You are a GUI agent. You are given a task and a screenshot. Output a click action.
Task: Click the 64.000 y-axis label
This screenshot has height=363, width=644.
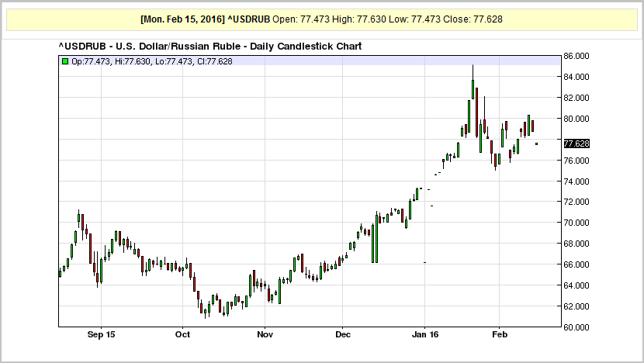576,285
